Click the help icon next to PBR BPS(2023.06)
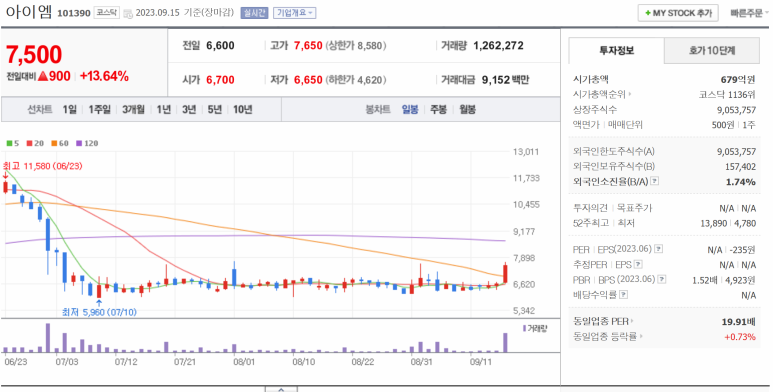 pos(662,280)
